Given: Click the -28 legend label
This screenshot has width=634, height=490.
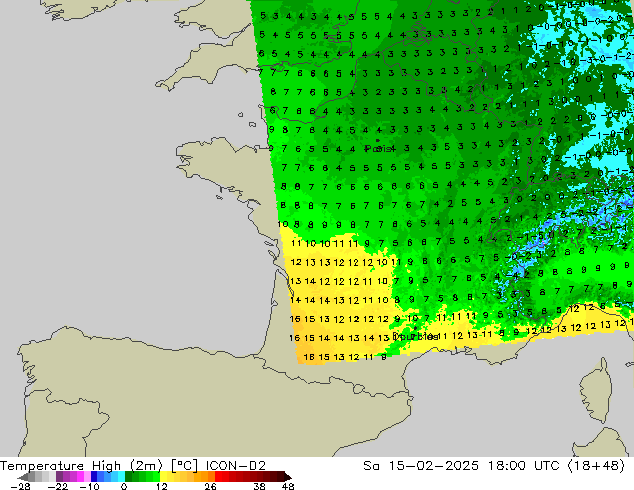Looking at the screenshot, I should coord(20,486).
